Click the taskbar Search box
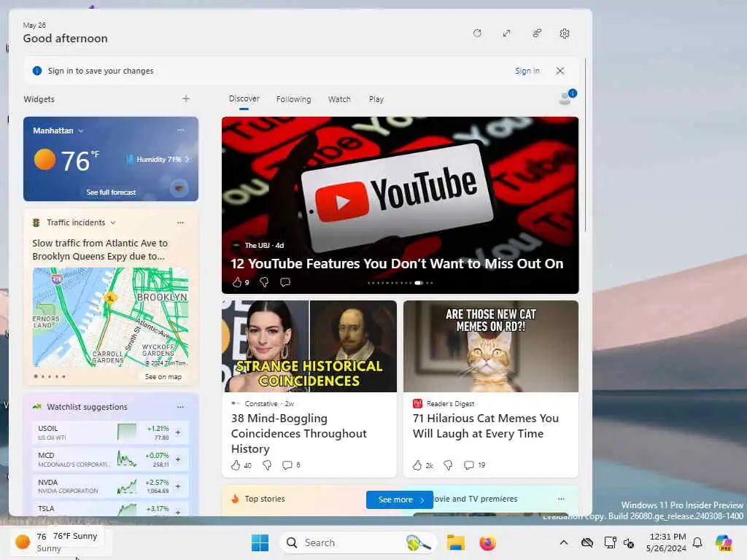 pyautogui.click(x=357, y=542)
